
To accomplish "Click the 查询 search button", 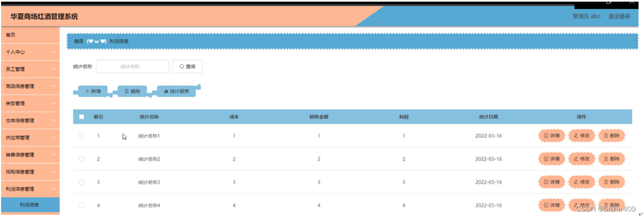I will pos(187,67).
